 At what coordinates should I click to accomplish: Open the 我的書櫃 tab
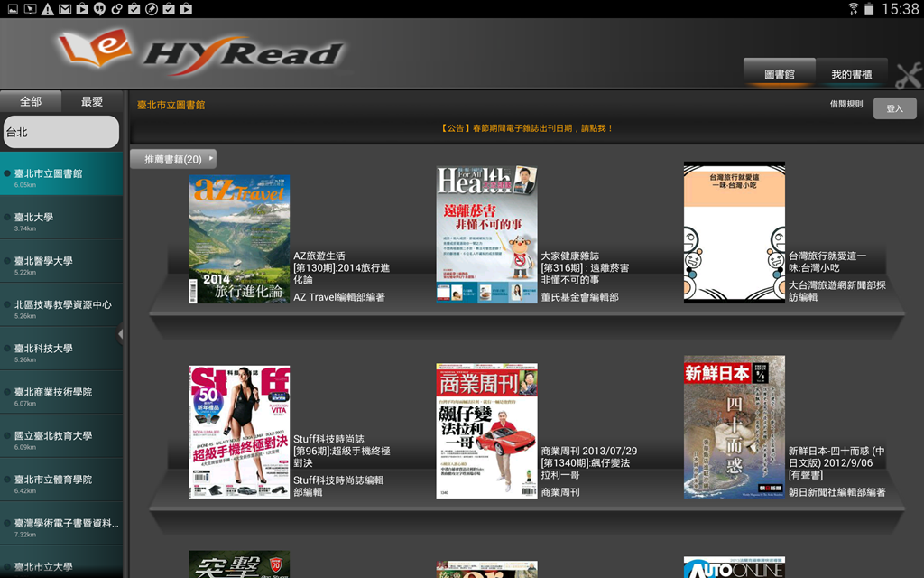point(852,74)
